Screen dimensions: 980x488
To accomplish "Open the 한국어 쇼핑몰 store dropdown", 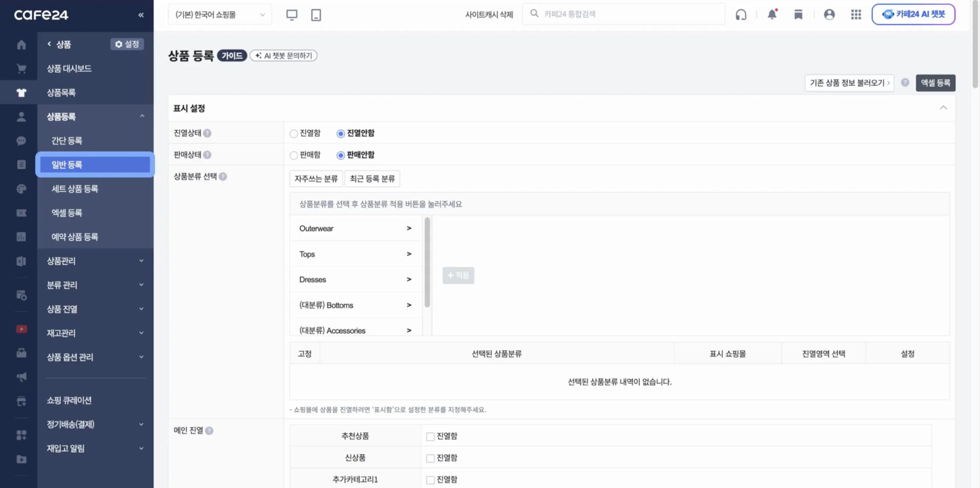I will point(220,14).
